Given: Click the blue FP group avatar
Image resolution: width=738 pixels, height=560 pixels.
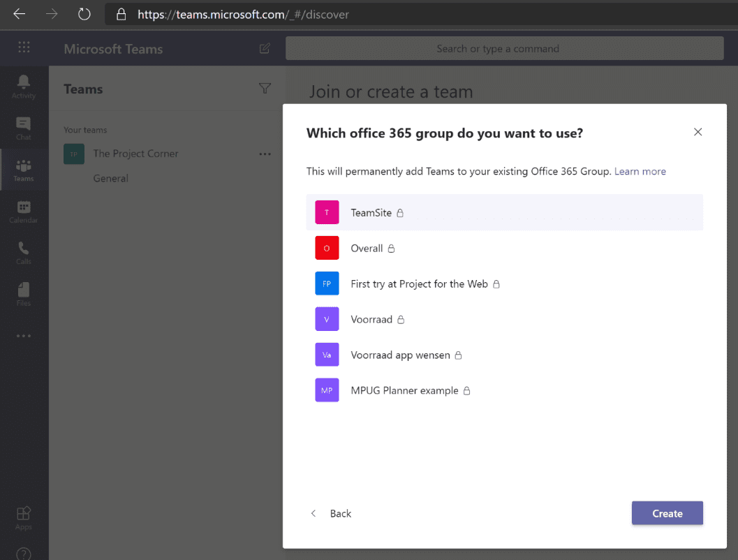Looking at the screenshot, I should click(x=327, y=283).
